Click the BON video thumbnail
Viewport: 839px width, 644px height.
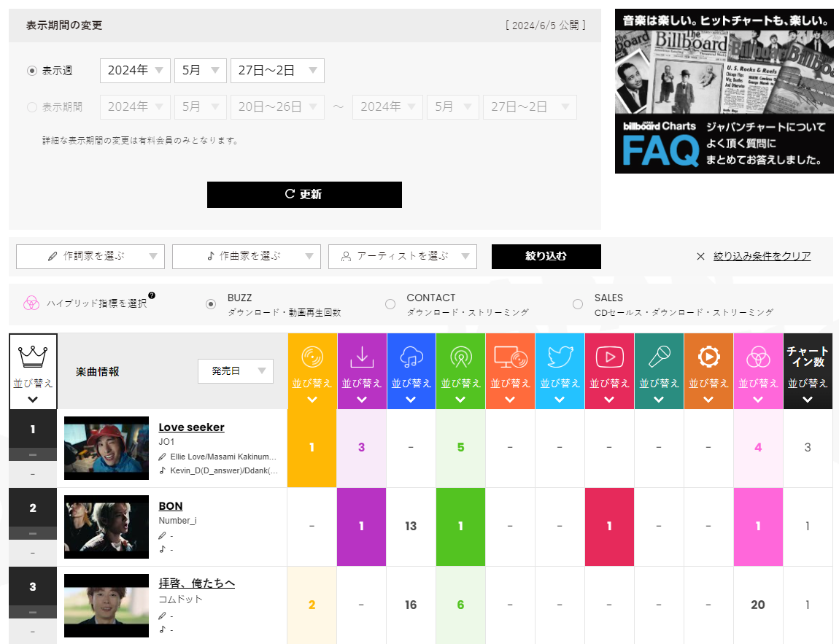(x=107, y=527)
